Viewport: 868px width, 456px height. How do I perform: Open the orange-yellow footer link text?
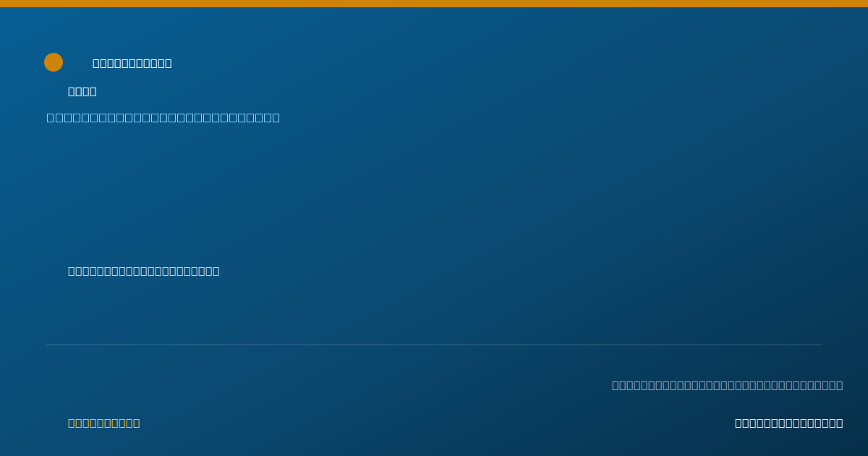[104, 423]
